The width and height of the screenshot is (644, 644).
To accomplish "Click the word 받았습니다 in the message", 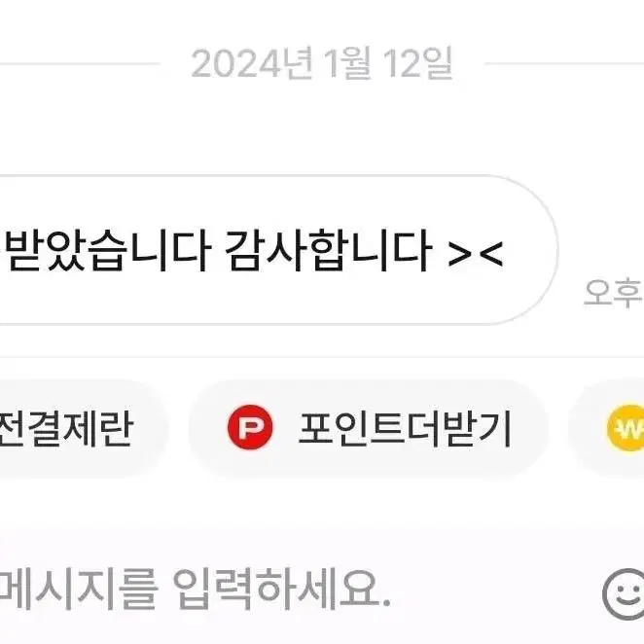I will (x=109, y=250).
